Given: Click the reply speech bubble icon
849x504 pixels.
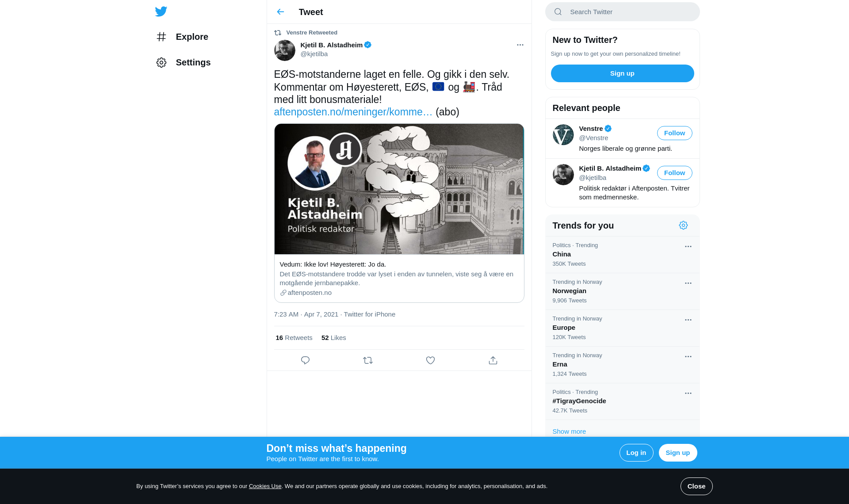Looking at the screenshot, I should 305,360.
